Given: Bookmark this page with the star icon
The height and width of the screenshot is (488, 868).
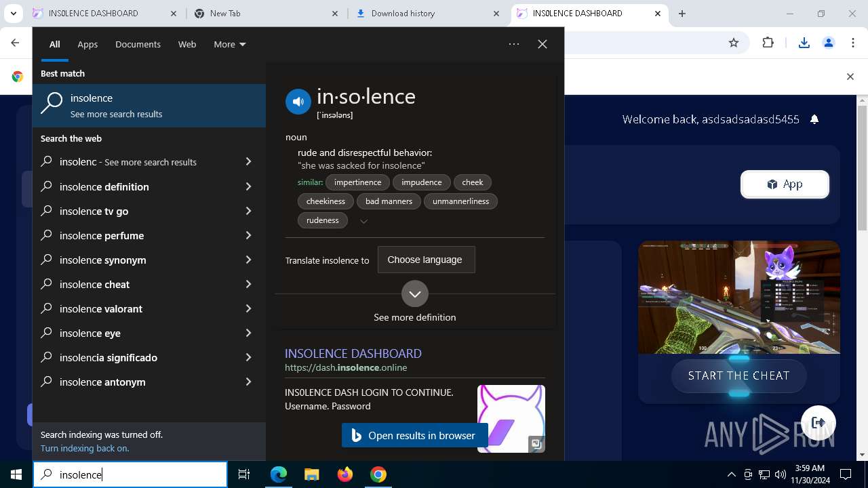Looking at the screenshot, I should pyautogui.click(x=734, y=43).
